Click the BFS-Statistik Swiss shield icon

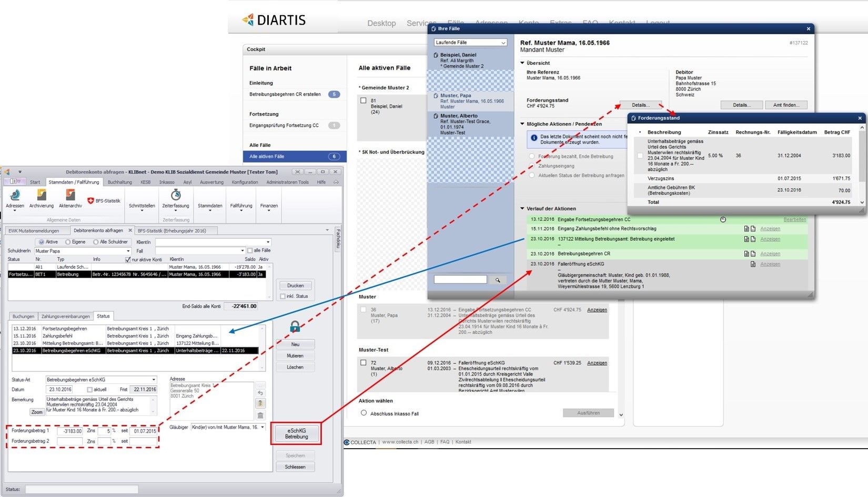pos(90,201)
